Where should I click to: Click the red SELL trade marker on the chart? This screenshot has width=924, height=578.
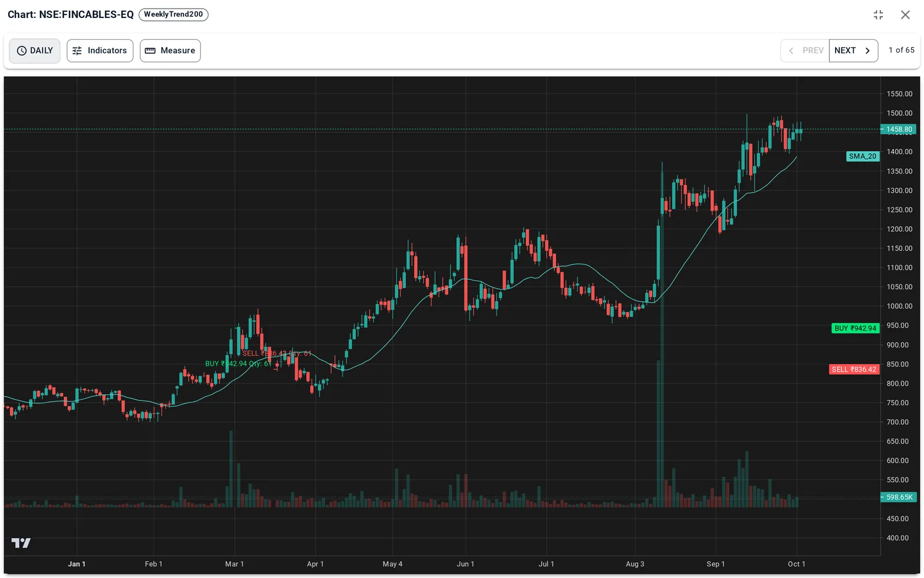click(x=277, y=353)
